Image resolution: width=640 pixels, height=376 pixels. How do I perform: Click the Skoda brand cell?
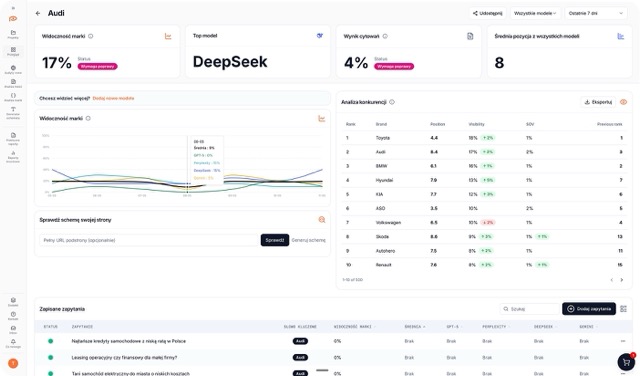[x=382, y=237]
